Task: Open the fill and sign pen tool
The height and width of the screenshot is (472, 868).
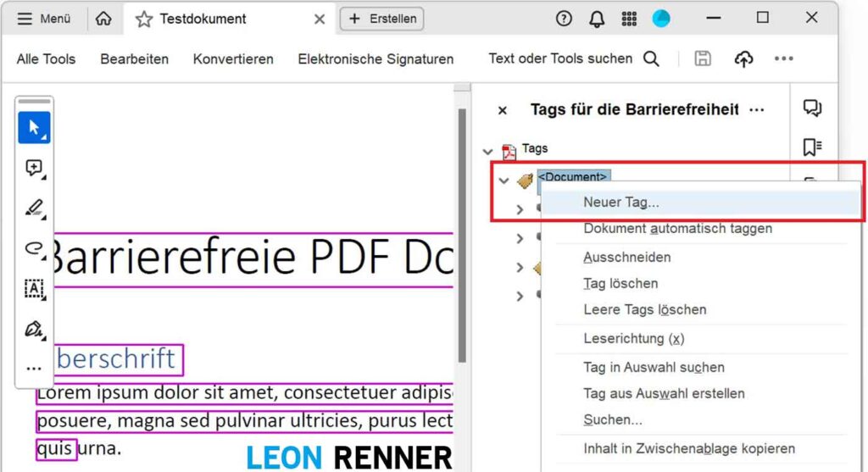Action: click(x=34, y=329)
